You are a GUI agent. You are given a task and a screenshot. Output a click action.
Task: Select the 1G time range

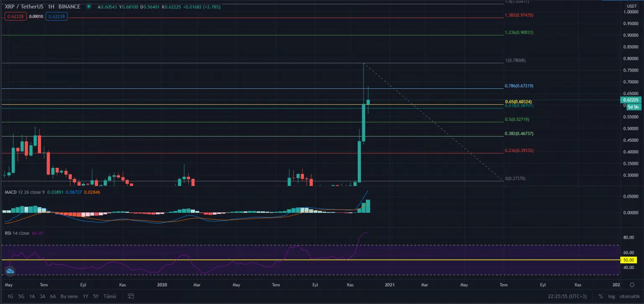click(10, 296)
